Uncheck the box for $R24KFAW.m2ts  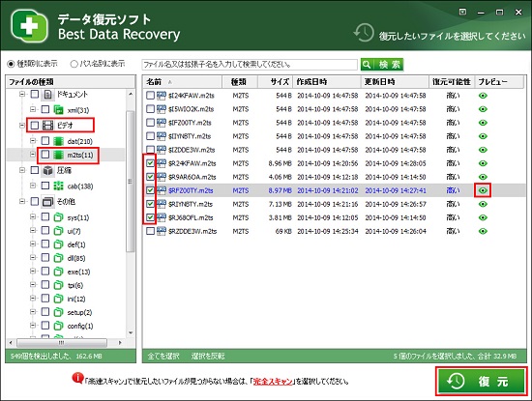click(150, 163)
